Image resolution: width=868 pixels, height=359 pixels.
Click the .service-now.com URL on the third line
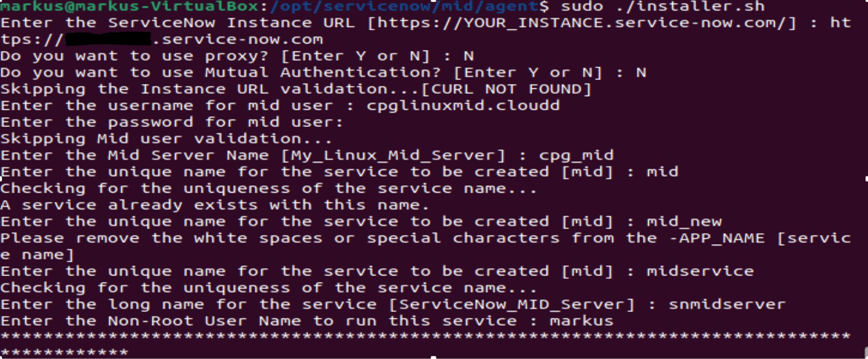(x=238, y=39)
